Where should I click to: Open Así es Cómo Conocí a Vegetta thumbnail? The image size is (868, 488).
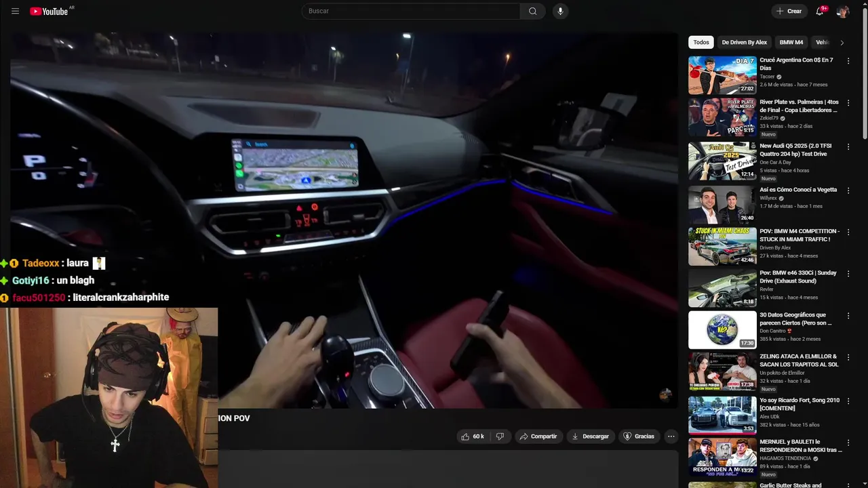(722, 204)
